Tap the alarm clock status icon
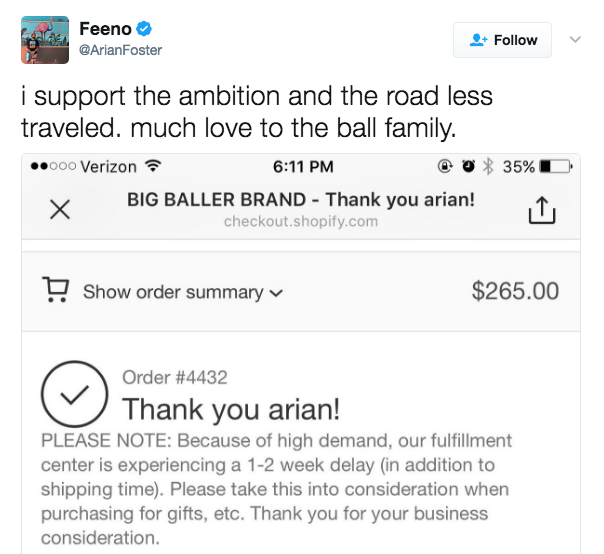The height and width of the screenshot is (554, 604). (469, 166)
